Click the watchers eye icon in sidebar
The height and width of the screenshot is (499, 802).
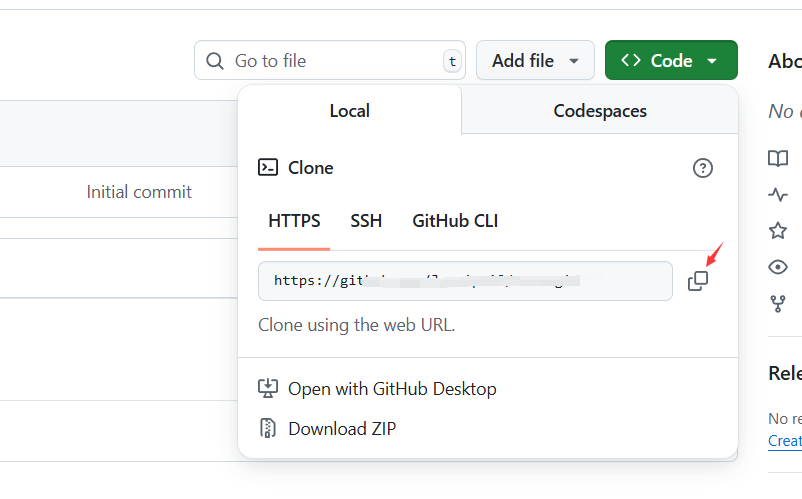(x=778, y=267)
